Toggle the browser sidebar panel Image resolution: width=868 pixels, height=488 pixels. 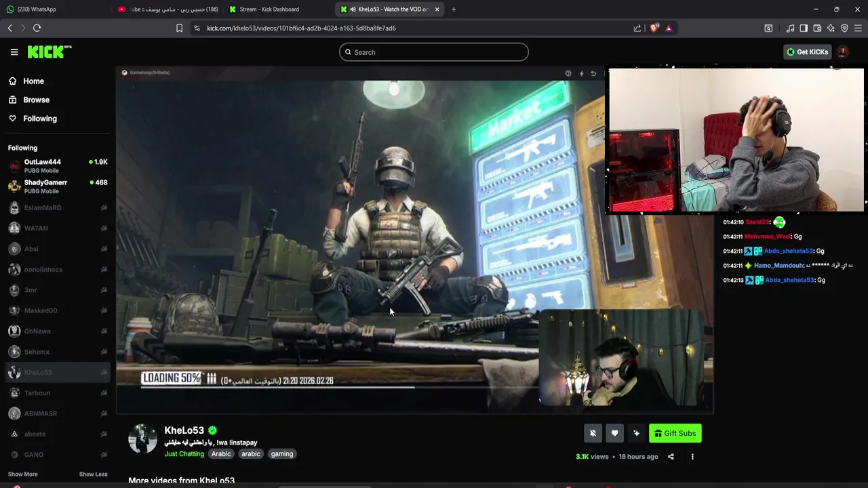click(804, 28)
